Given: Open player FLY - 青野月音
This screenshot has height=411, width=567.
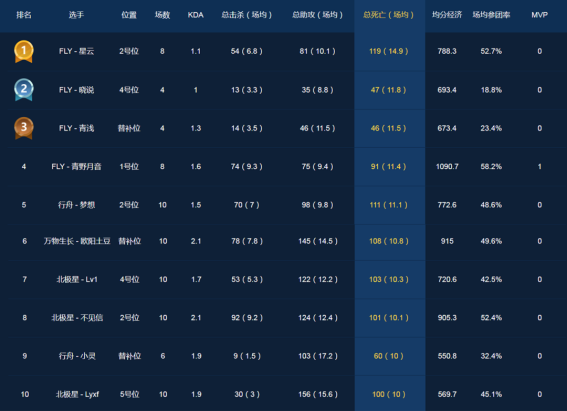Looking at the screenshot, I should click(76, 167).
